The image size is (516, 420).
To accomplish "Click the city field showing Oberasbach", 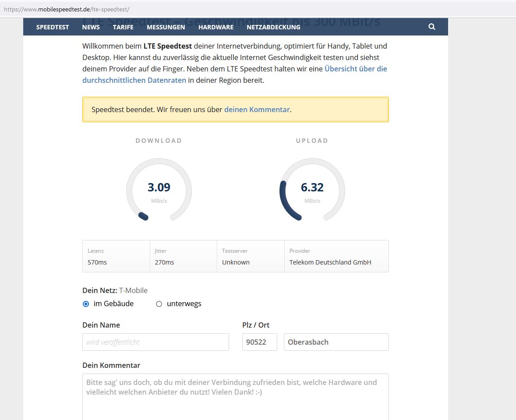I will (336, 342).
